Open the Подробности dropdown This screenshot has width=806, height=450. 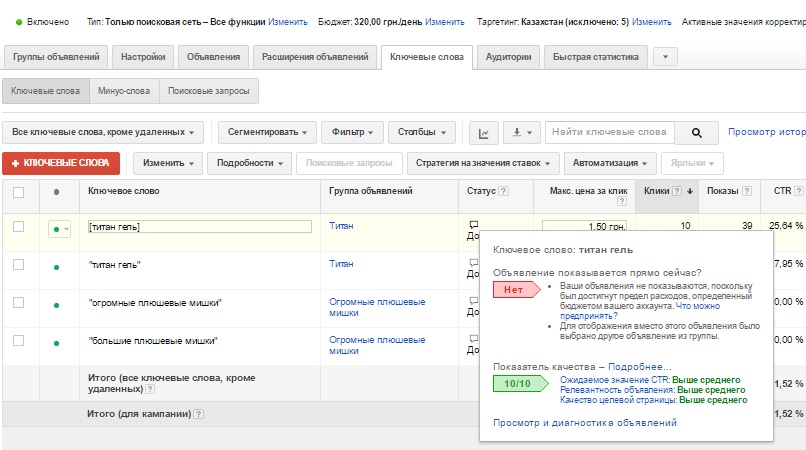250,163
